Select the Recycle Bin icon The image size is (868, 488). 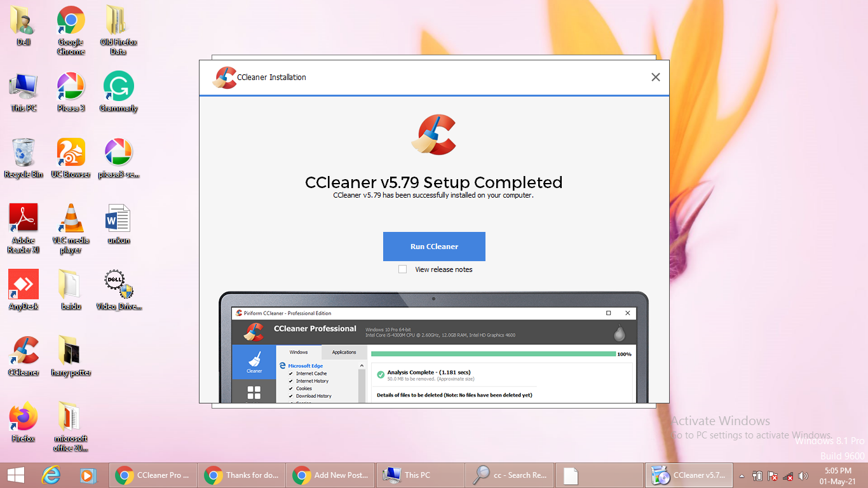[x=24, y=158]
